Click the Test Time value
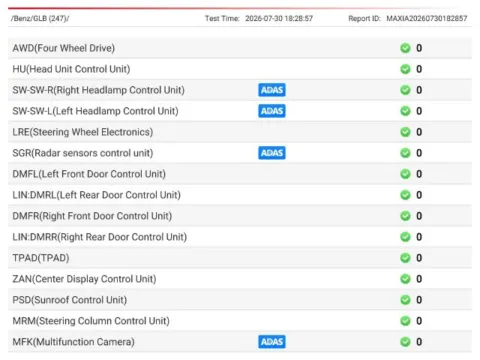480x360 pixels. point(279,18)
